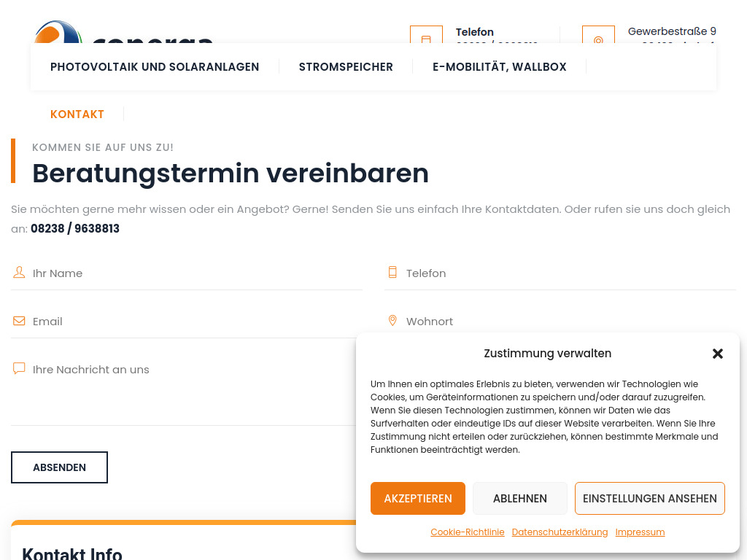The image size is (747, 560).
Task: Open the E-MOBILITÄT, WALLBOX menu item
Action: [x=500, y=66]
